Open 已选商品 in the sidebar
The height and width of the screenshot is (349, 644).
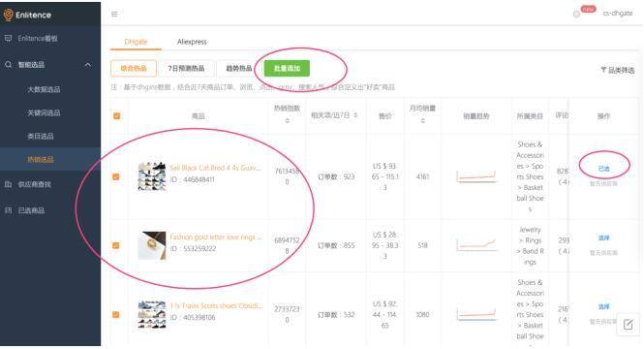[31, 210]
